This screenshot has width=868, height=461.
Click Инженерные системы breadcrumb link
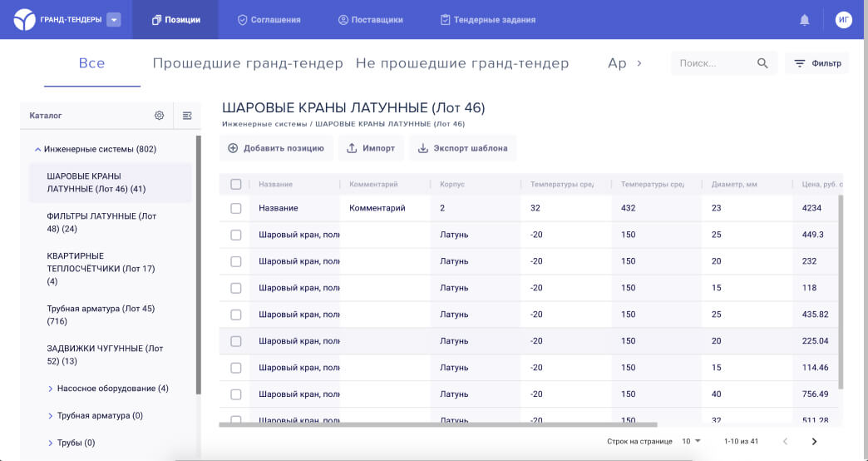pyautogui.click(x=264, y=124)
